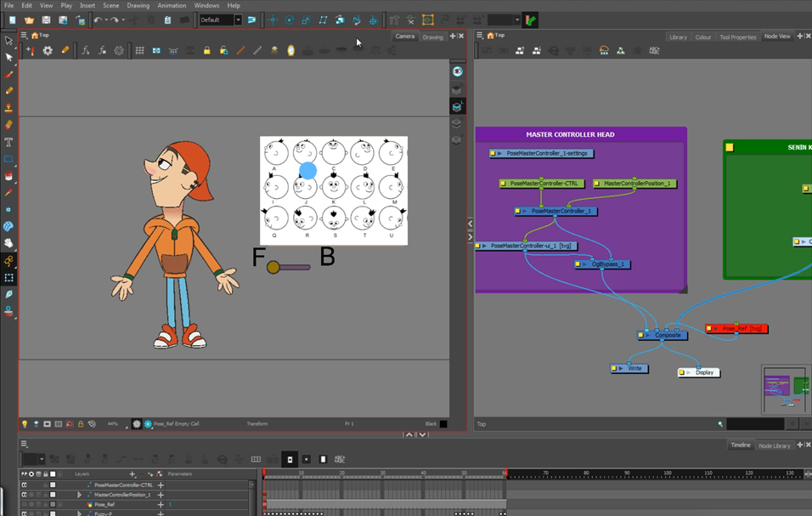
Task: Toggle the grid icon in Camera toolbar
Action: (x=139, y=51)
